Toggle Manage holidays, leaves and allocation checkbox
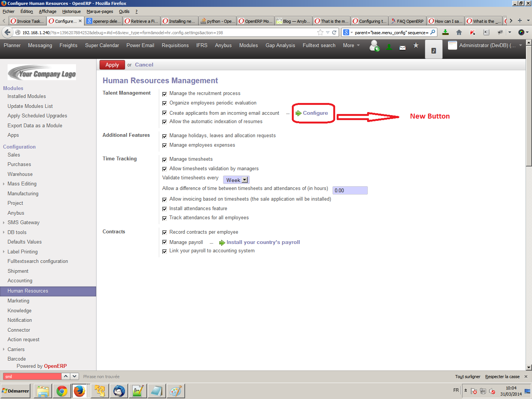 pos(165,136)
